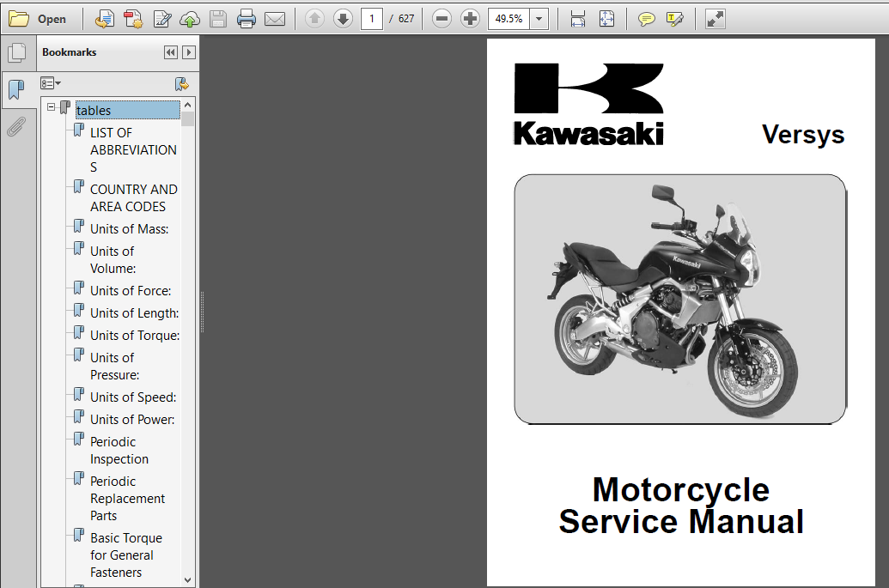The width and height of the screenshot is (889, 588).
Task: Print the document using printer icon
Action: click(x=247, y=19)
